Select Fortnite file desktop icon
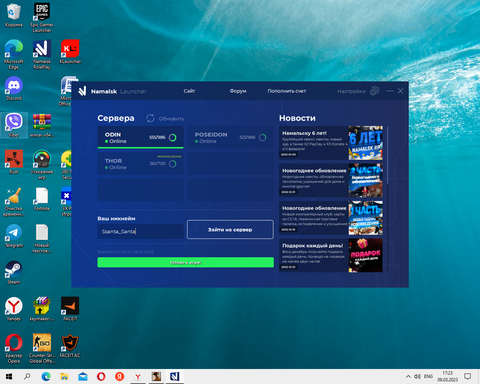480x384 pixels. pyautogui.click(x=42, y=199)
